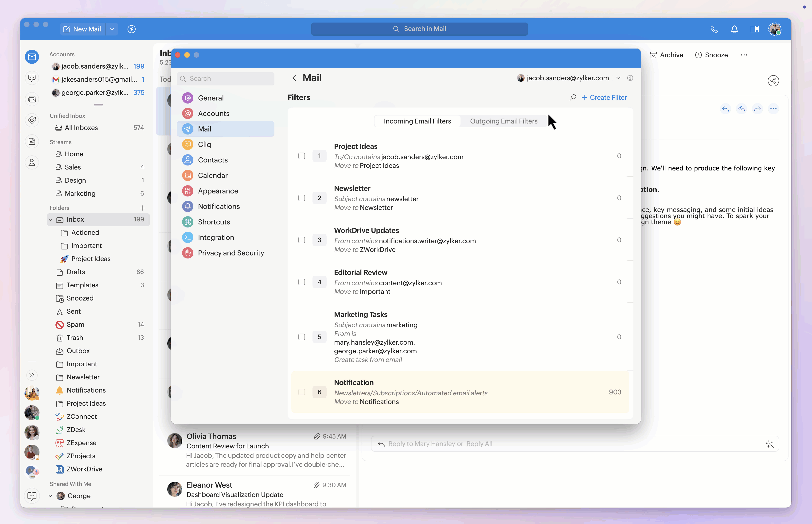Screen dimensions: 812x524
Task: Click the search filters magnifier icon
Action: click(573, 98)
